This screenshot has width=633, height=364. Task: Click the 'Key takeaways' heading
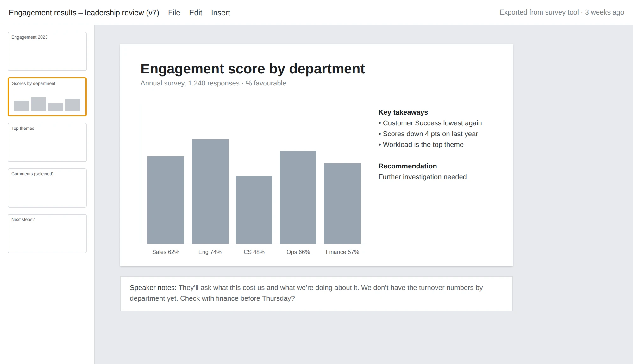coord(403,112)
